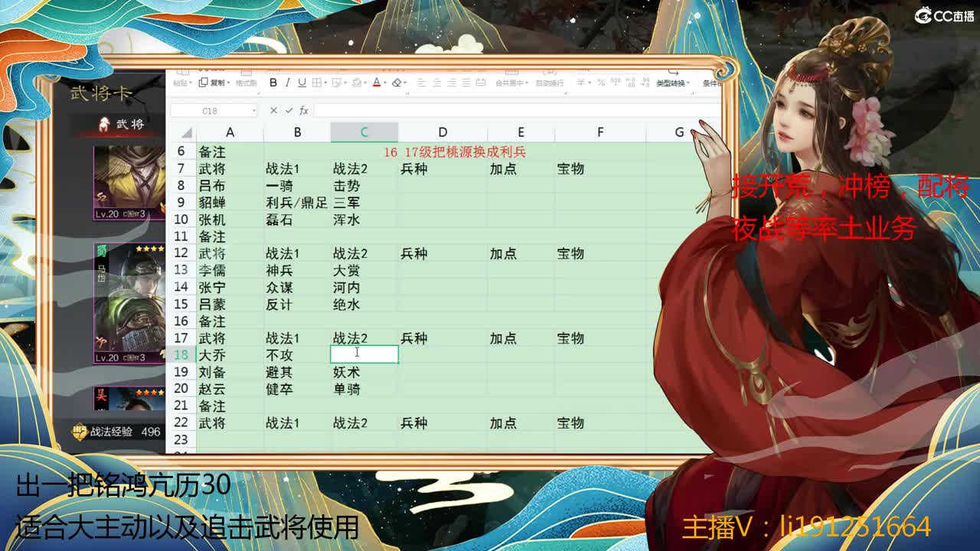
Task: Align text left in the toolbar
Action: (x=422, y=83)
